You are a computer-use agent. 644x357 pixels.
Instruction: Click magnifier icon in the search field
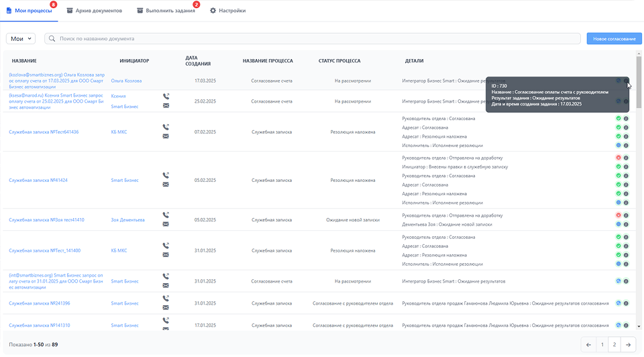(x=52, y=39)
